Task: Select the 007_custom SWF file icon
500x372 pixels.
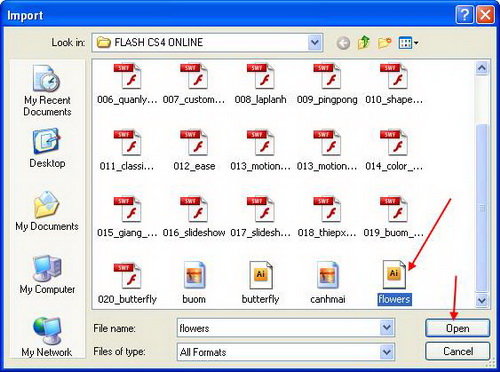Action: (194, 76)
